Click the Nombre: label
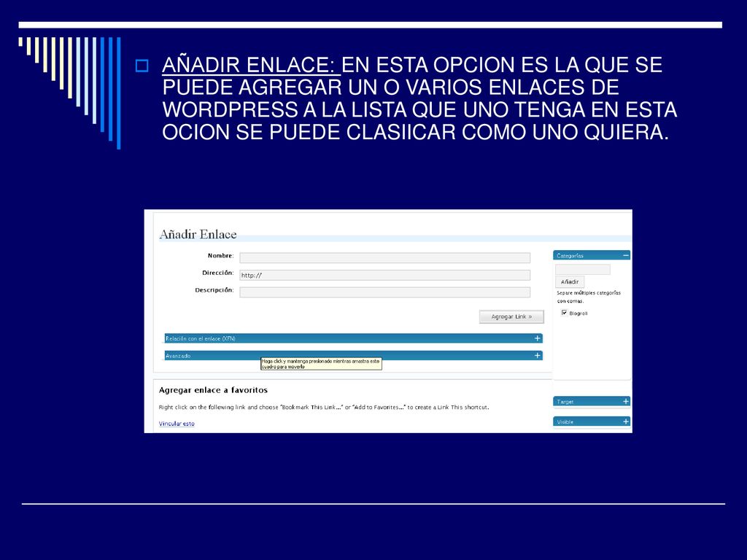Image resolution: width=747 pixels, height=560 pixels. 220,256
